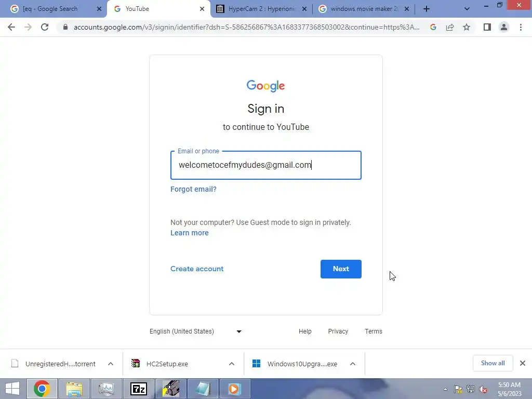This screenshot has width=532, height=399.
Task: Switch to the HyperCam 2 tab
Action: point(262,9)
